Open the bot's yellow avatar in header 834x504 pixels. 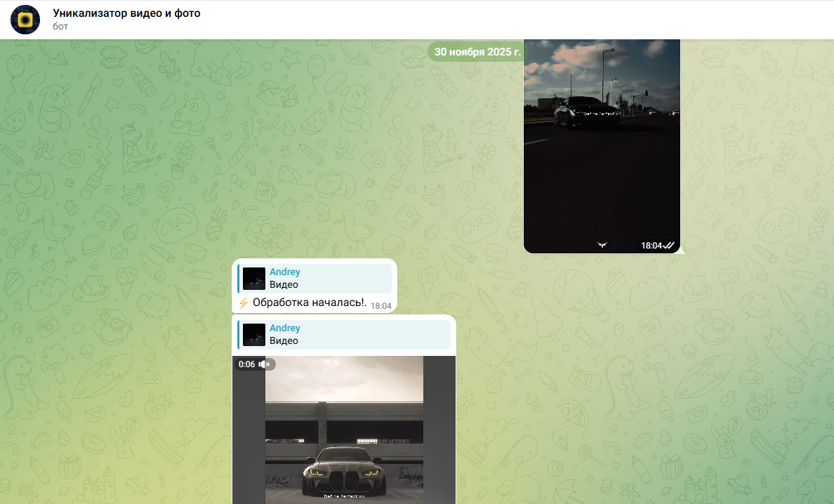point(25,20)
